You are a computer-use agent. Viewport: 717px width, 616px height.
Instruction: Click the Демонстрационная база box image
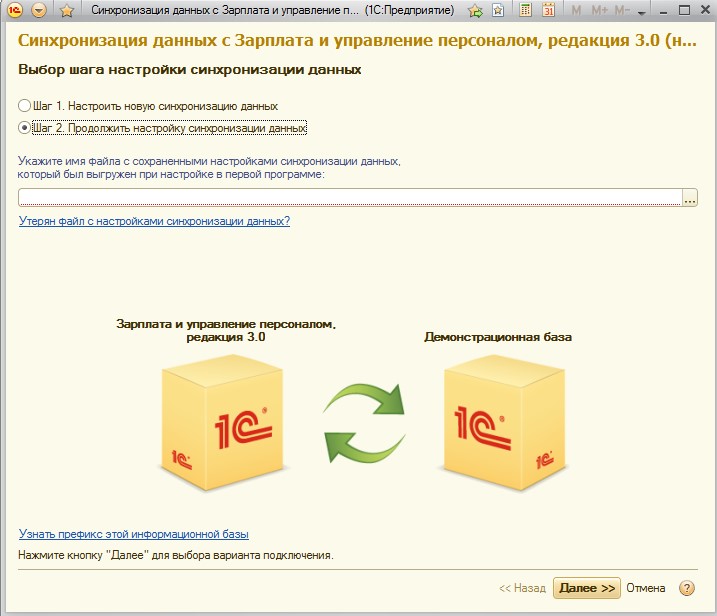pyautogui.click(x=504, y=424)
